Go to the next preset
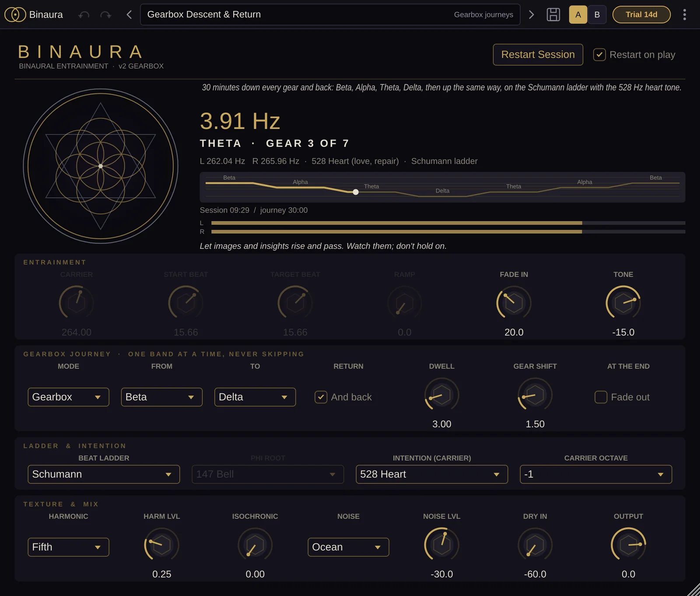This screenshot has height=596, width=700. (x=531, y=14)
